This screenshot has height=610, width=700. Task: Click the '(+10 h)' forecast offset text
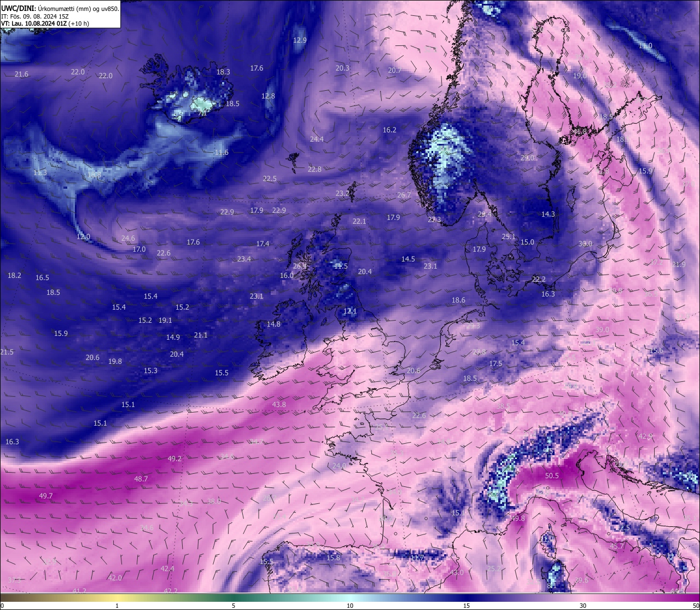[x=79, y=24]
